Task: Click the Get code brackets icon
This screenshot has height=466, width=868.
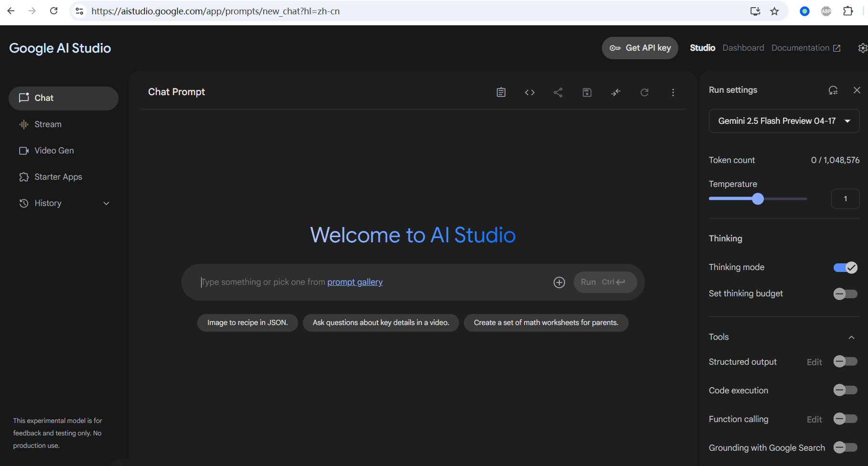Action: click(529, 92)
